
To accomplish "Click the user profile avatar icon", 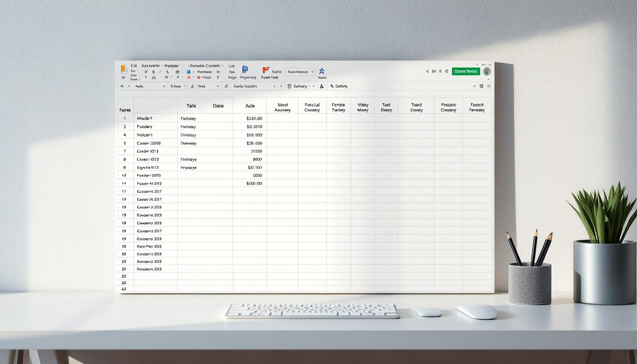I will (487, 71).
